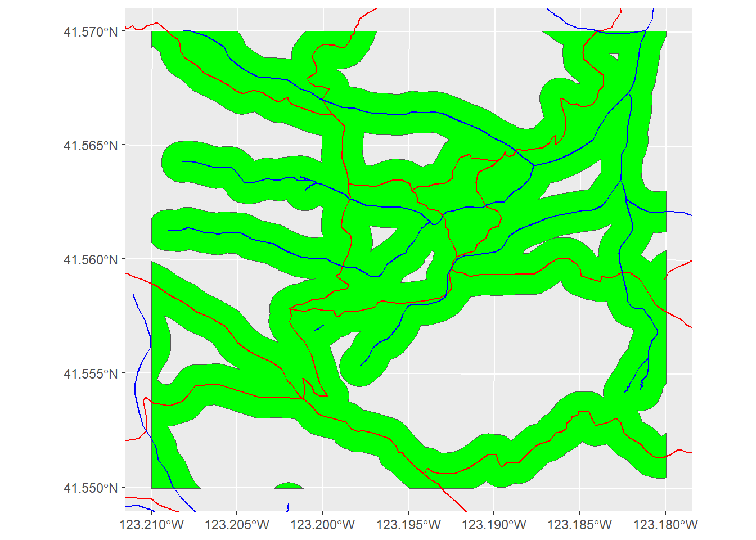Click the 41.555°N latitude label

point(91,374)
